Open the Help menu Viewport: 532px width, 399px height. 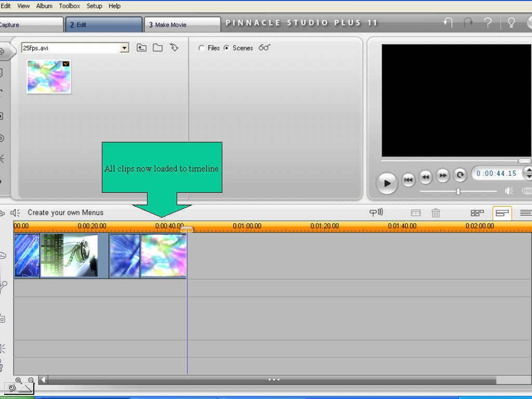114,6
